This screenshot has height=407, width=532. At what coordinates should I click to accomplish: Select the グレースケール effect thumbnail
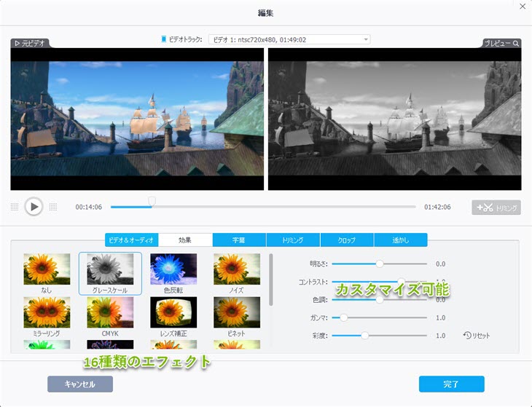(x=110, y=269)
